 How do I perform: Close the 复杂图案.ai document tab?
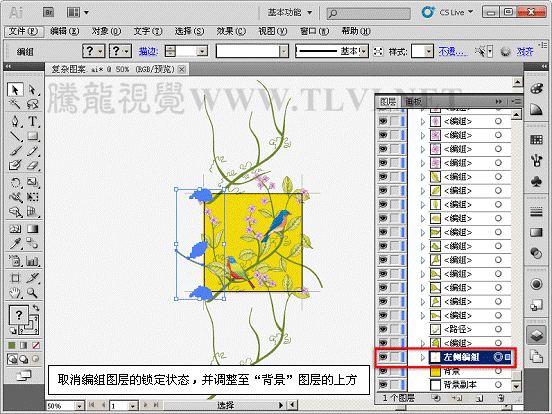pyautogui.click(x=181, y=69)
